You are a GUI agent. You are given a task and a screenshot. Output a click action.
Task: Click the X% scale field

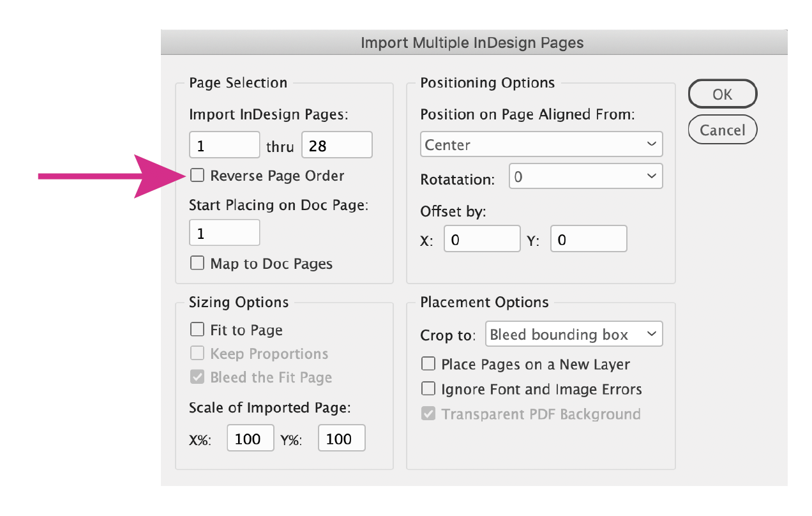point(250,438)
